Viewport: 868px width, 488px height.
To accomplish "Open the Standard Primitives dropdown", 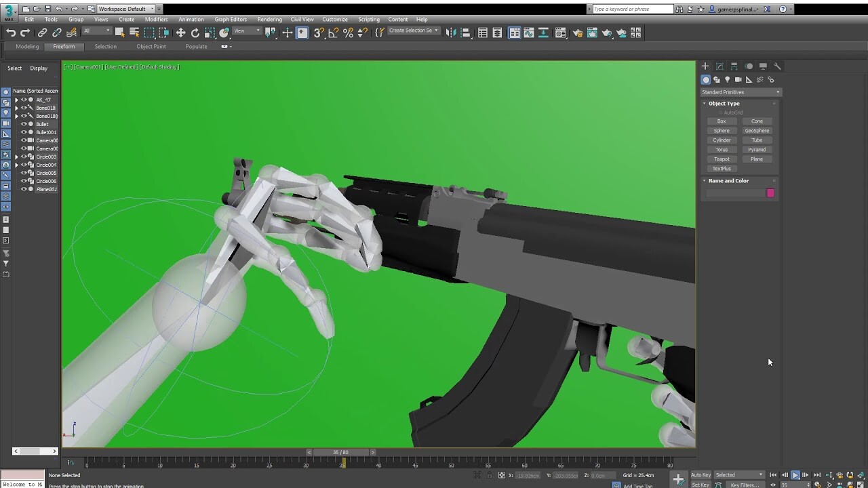I will [x=739, y=91].
